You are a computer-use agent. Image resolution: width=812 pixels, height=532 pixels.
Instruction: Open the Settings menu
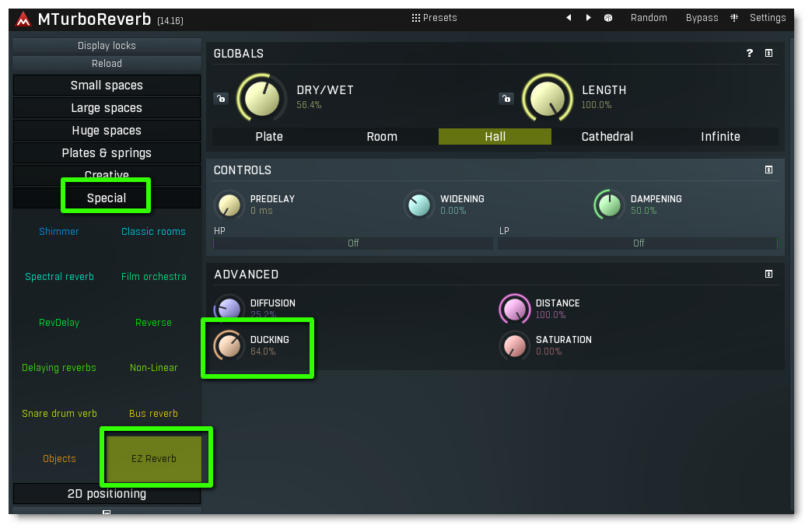[x=768, y=18]
